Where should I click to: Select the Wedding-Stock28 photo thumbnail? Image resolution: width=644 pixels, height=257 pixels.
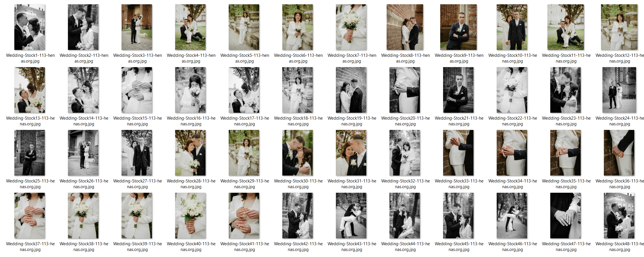click(191, 153)
